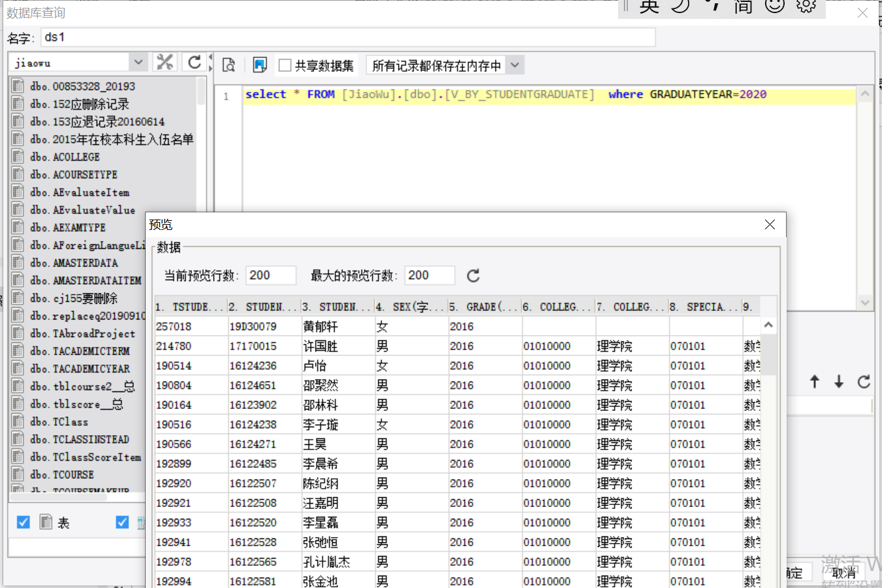Click the move parameter up arrow
Viewport: 882px width, 588px height.
click(815, 382)
